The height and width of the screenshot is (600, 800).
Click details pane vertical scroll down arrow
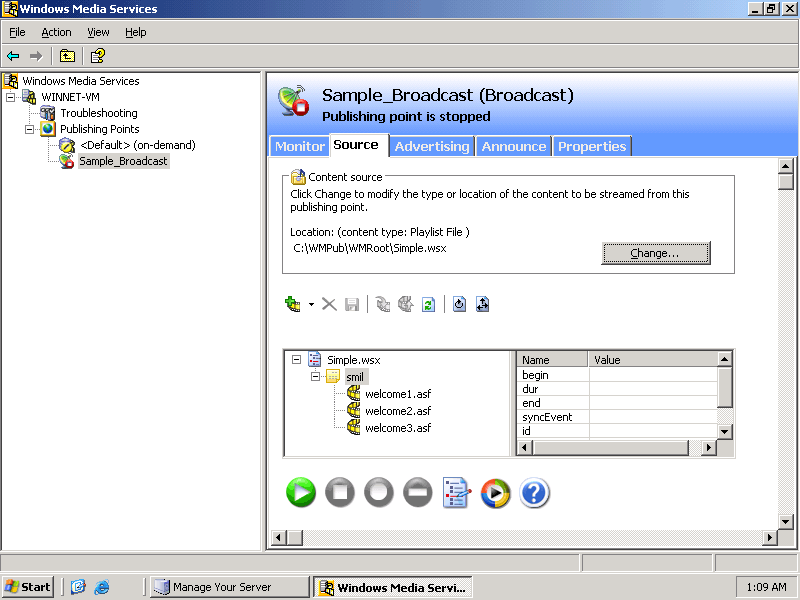click(786, 521)
